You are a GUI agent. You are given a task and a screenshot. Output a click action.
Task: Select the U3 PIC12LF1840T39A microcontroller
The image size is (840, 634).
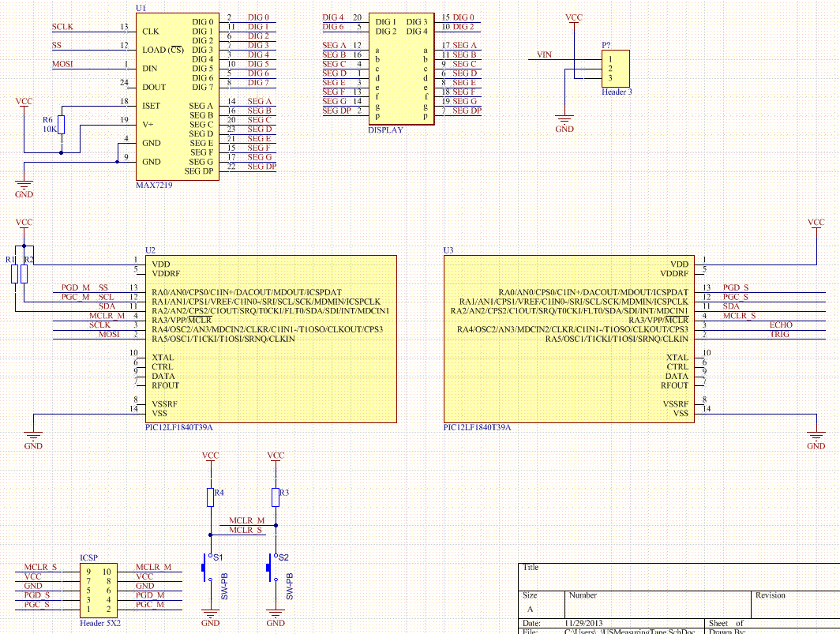point(568,340)
